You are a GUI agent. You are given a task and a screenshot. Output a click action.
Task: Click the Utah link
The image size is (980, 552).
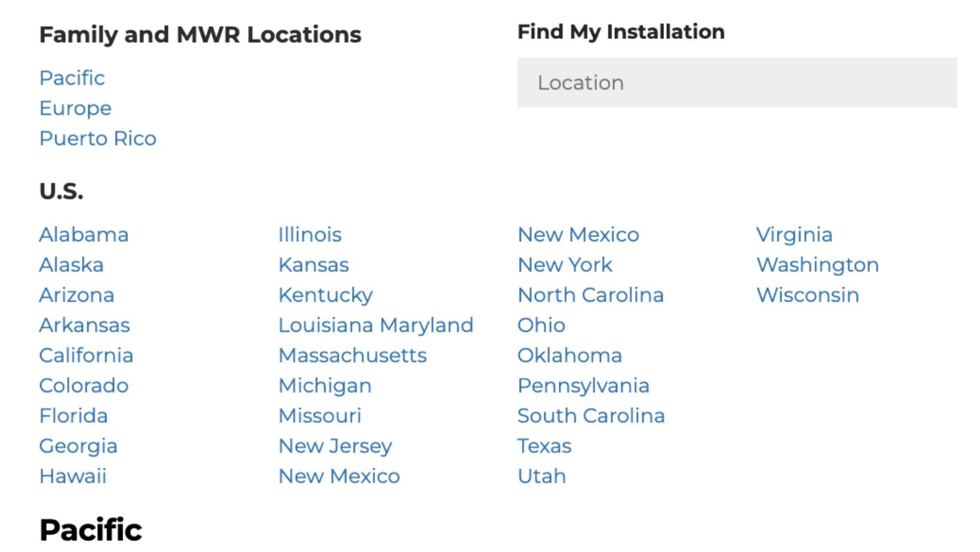pos(541,476)
